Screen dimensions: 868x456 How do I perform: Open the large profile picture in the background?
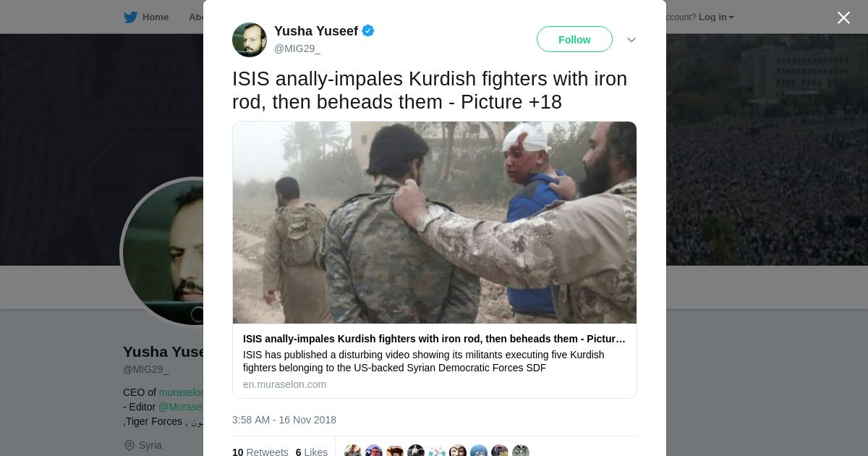163,252
